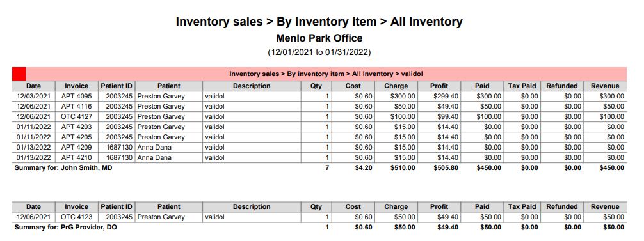Click invoice APT 4095 cell
The height and width of the screenshot is (241, 644).
[x=77, y=97]
